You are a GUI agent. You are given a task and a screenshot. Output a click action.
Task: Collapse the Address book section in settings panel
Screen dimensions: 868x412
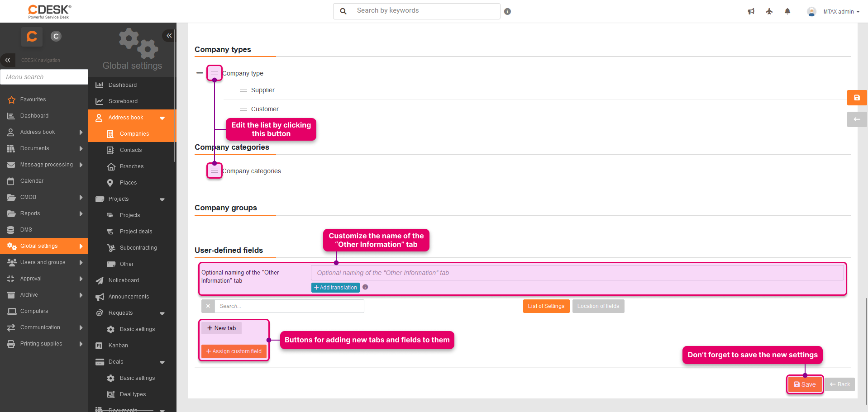162,118
